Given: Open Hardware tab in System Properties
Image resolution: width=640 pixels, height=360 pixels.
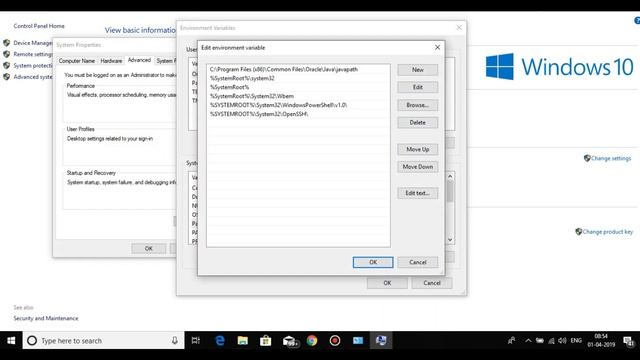Looking at the screenshot, I should [111, 61].
